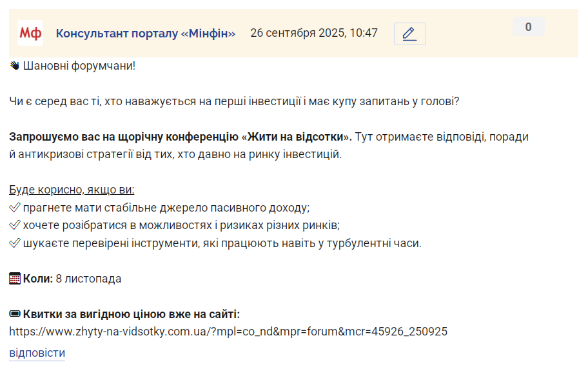
Task: Click the 8 листопада date text
Action: (88, 279)
